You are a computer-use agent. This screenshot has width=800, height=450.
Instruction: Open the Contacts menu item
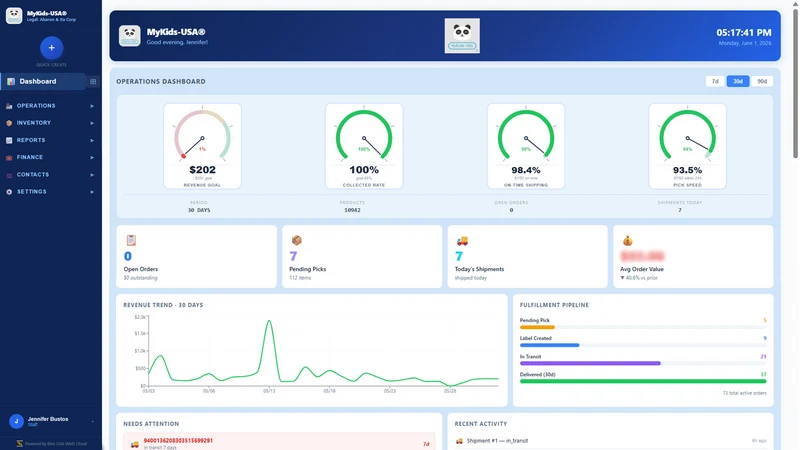tap(51, 175)
